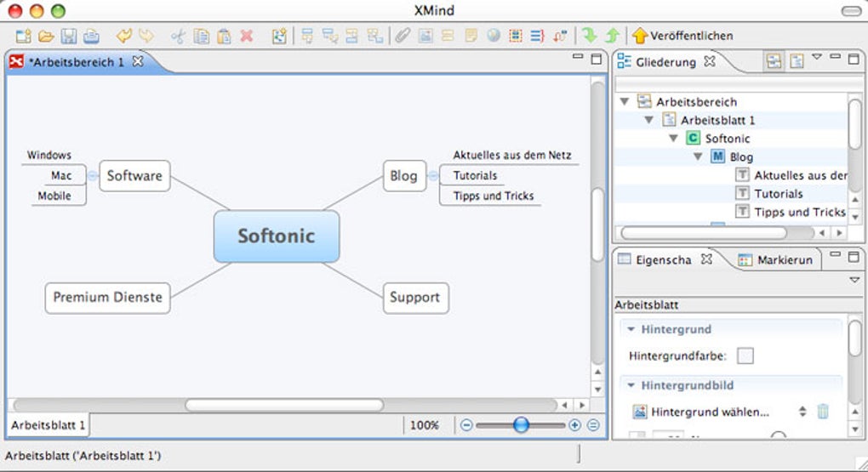This screenshot has width=868, height=472.
Task: Collapse the Blog node in the outline
Action: (698, 156)
